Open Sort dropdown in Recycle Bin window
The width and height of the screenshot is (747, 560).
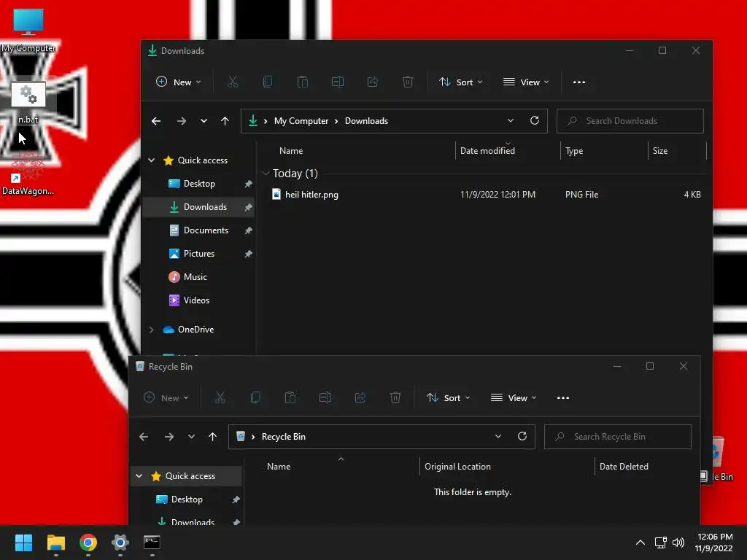449,397
